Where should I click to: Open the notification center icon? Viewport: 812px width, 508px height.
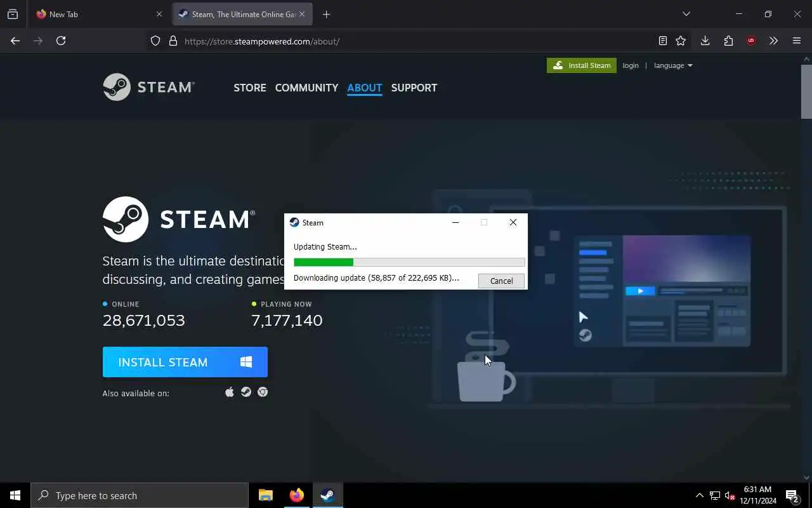tap(792, 495)
